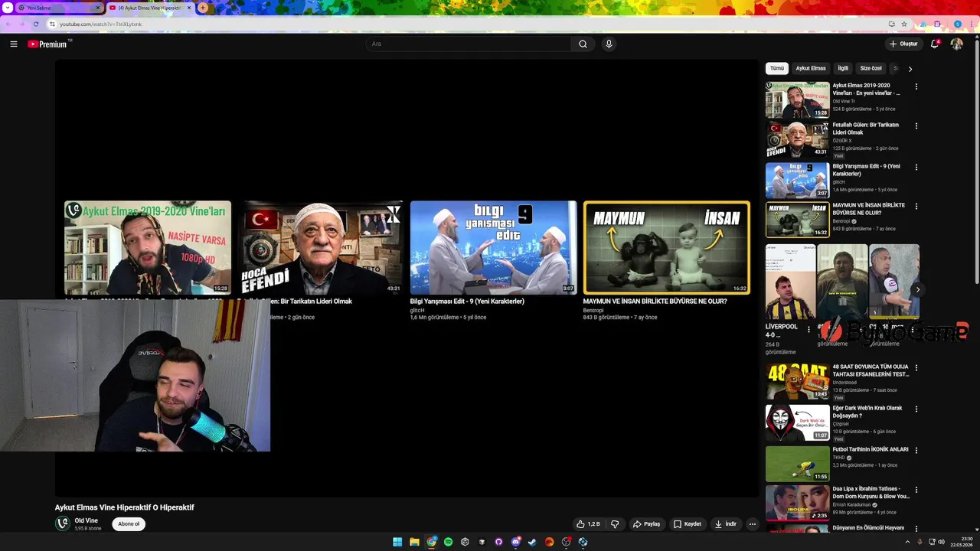Viewport: 980px width, 551px height.
Task: Open Hoca Efendi end-screen video thumbnail
Action: coord(320,247)
